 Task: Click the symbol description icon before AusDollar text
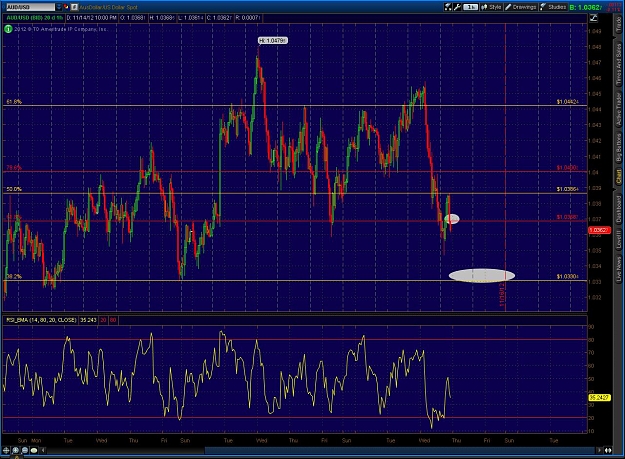pyautogui.click(x=74, y=7)
